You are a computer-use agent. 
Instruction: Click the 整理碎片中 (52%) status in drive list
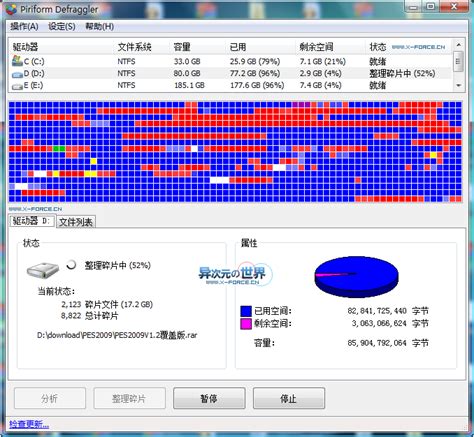pos(402,73)
